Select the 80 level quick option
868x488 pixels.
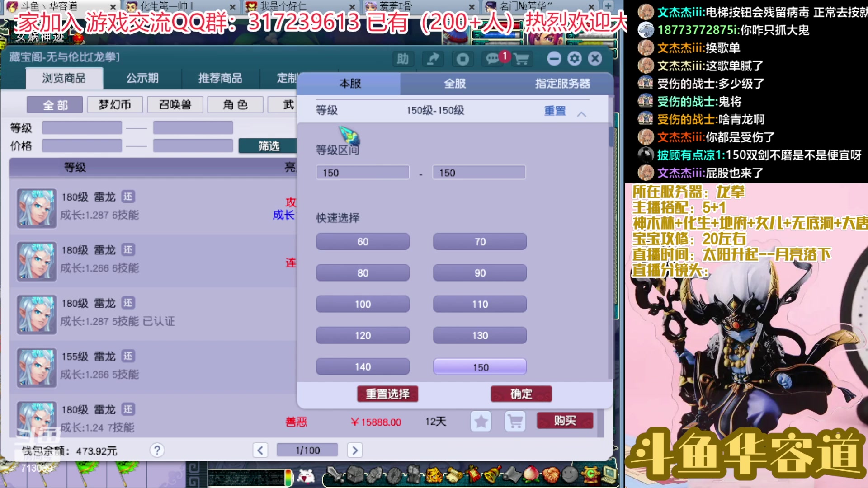[363, 273]
